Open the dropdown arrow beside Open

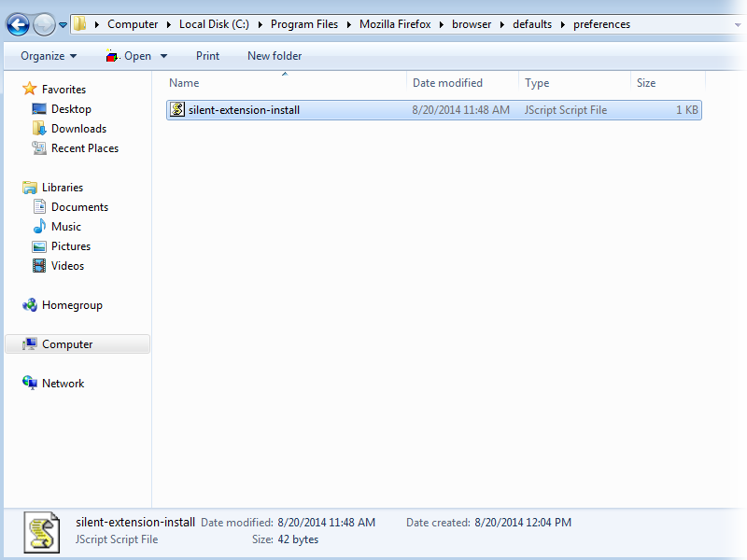click(x=164, y=56)
